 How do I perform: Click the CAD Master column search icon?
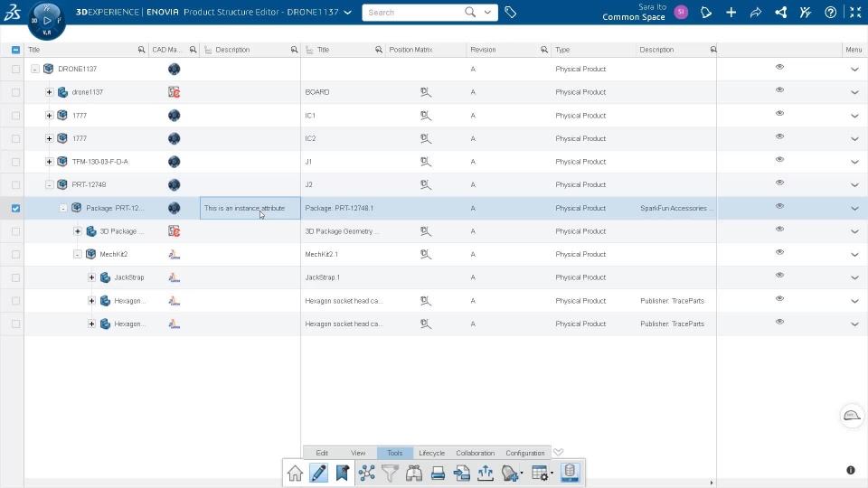click(193, 50)
